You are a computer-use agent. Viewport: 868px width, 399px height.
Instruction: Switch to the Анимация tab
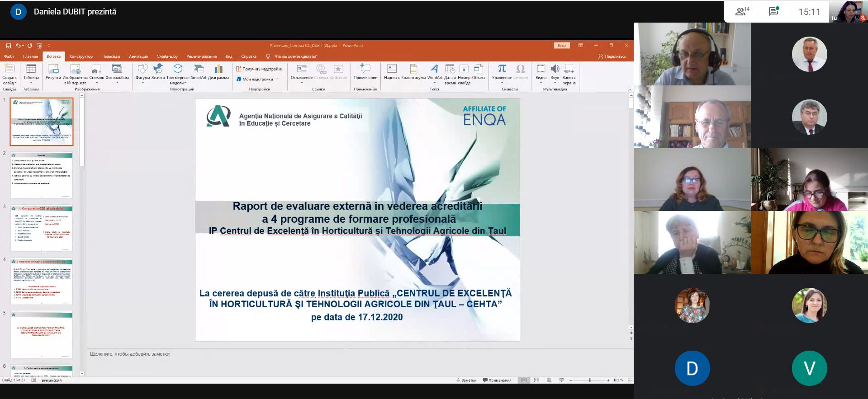click(138, 56)
